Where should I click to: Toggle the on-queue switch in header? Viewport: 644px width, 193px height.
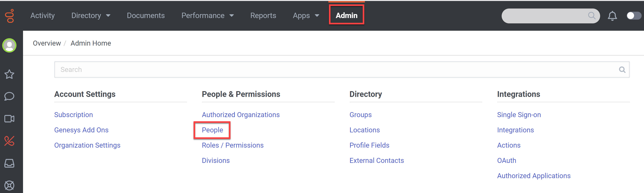coord(633,16)
